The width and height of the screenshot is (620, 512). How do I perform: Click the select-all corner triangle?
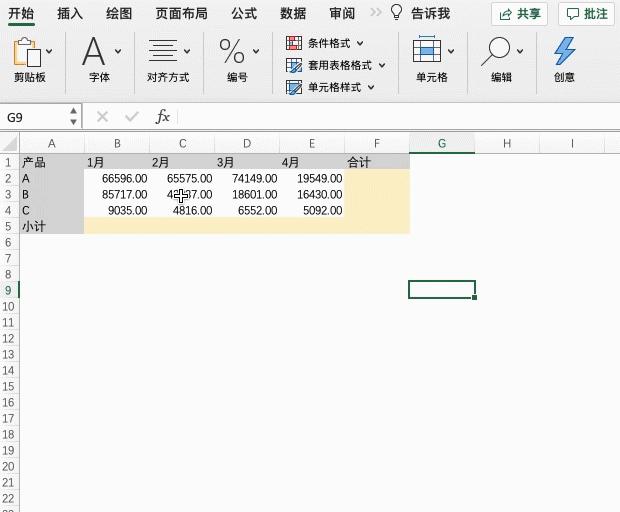pos(9,143)
